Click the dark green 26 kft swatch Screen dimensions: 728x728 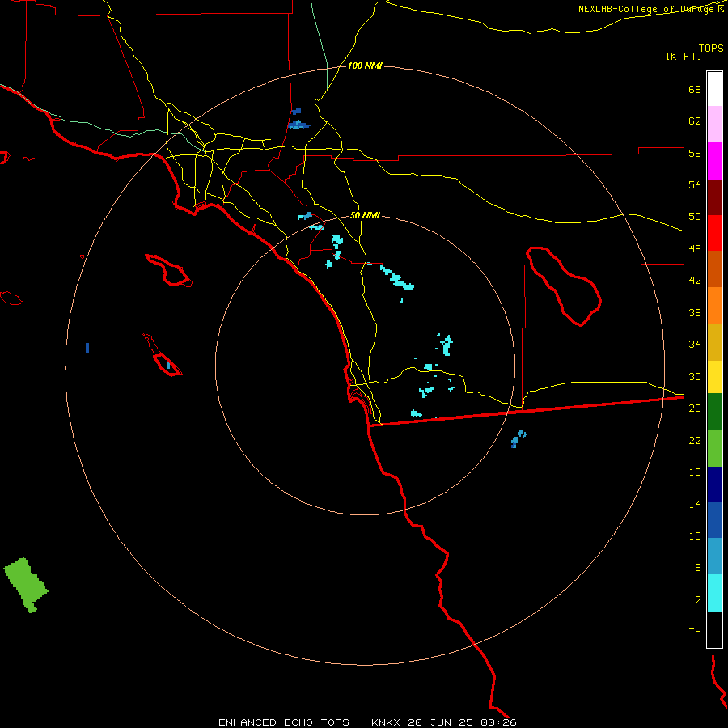click(714, 412)
